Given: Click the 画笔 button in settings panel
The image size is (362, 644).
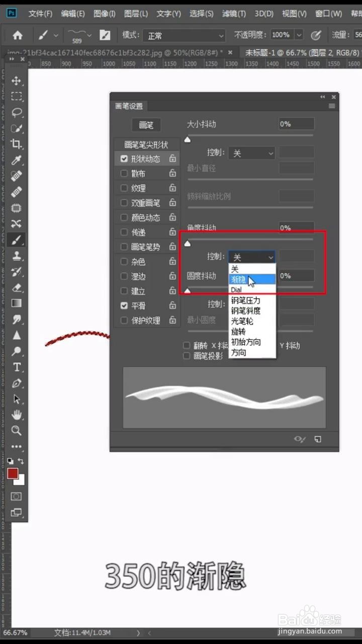Looking at the screenshot, I should 146,125.
